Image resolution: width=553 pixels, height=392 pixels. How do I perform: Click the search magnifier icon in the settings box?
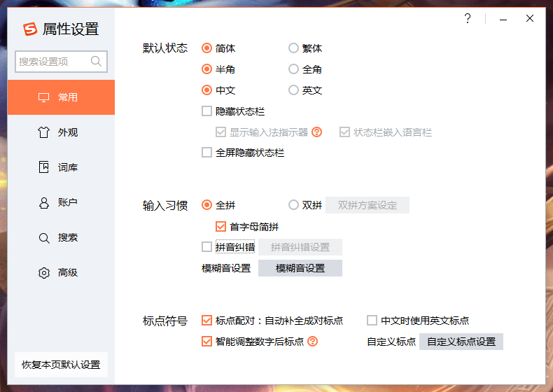tap(97, 62)
